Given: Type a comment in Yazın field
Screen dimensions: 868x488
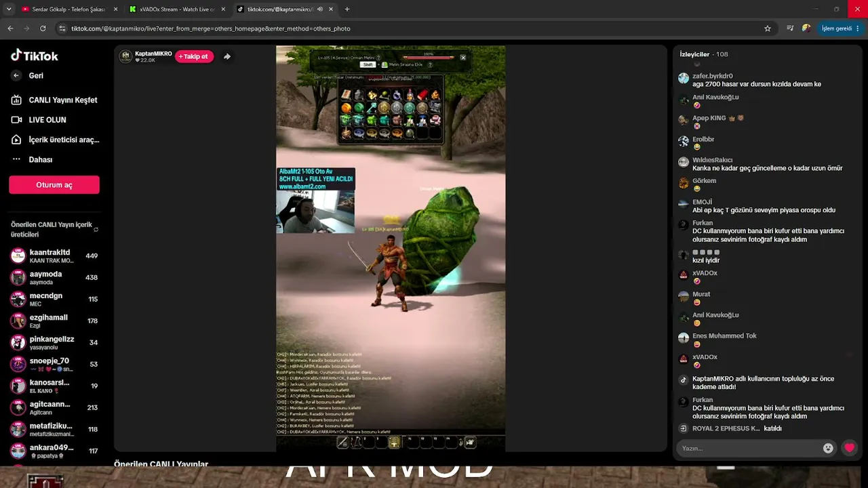Looking at the screenshot, I should click(x=749, y=448).
